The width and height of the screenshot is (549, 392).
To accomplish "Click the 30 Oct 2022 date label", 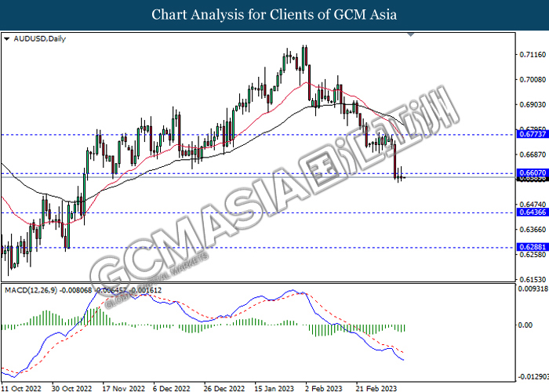I will click(x=72, y=388).
